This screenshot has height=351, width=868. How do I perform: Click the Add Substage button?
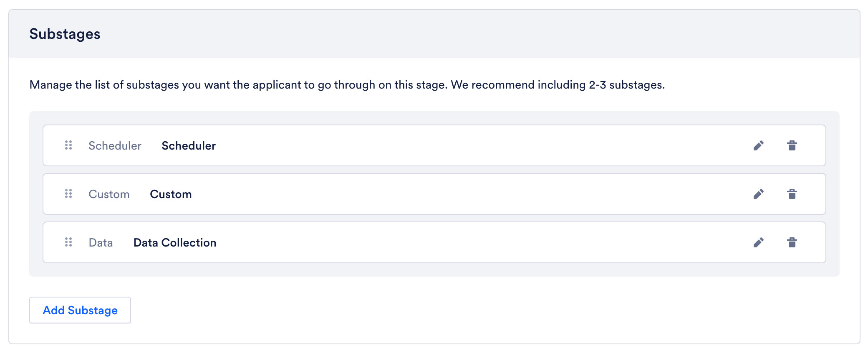tap(80, 310)
